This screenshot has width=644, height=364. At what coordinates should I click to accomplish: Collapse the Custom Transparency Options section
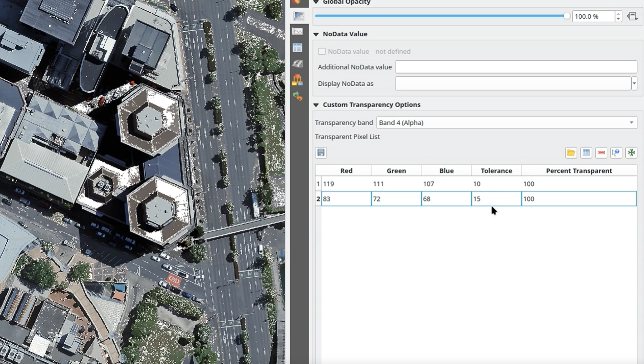pyautogui.click(x=316, y=105)
